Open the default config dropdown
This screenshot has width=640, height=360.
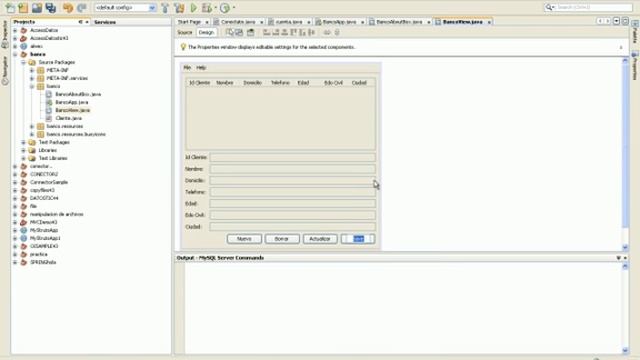tap(152, 7)
